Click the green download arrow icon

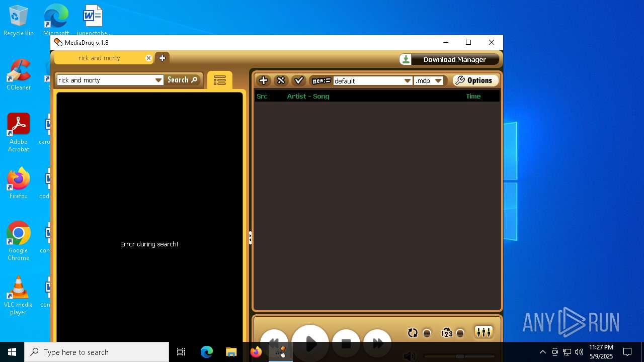click(x=406, y=59)
